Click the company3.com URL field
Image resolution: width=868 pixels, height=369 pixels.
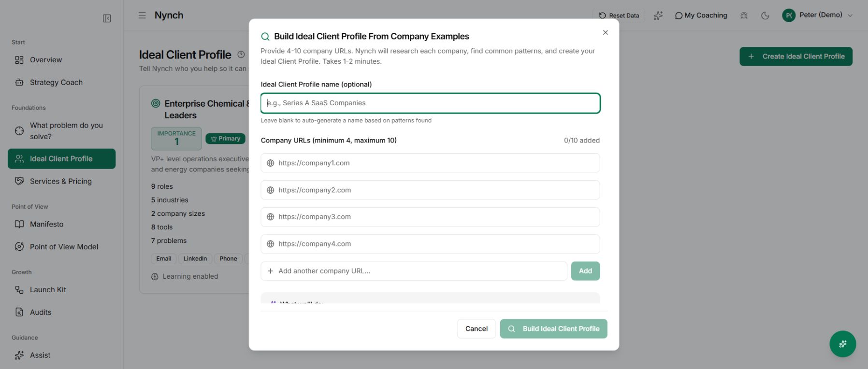(x=430, y=217)
